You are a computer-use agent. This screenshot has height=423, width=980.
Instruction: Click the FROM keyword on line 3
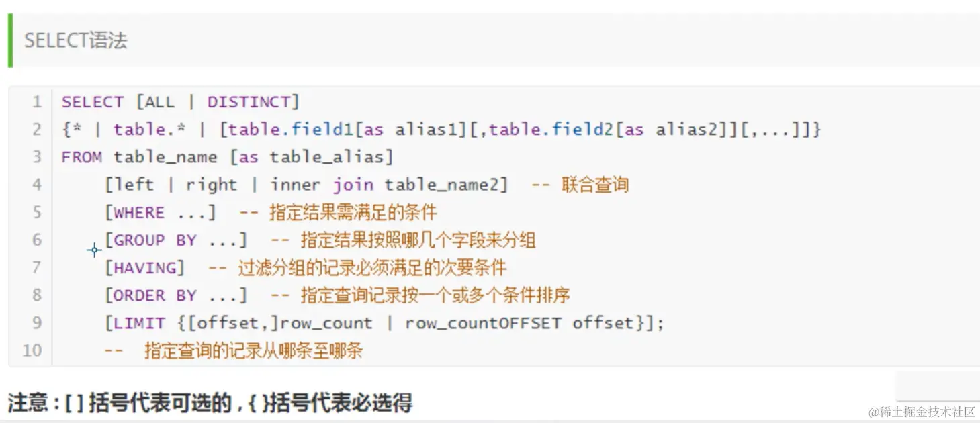pos(82,157)
